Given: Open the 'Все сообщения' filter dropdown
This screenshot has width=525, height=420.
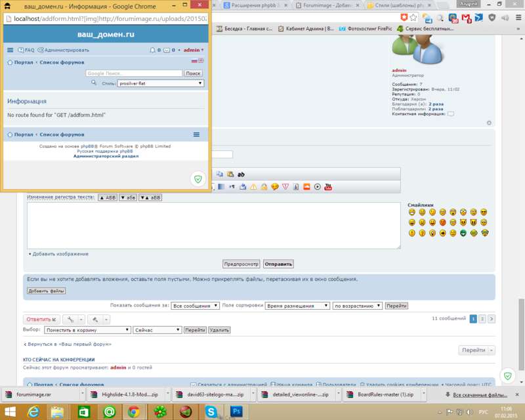Looking at the screenshot, I should pyautogui.click(x=195, y=306).
